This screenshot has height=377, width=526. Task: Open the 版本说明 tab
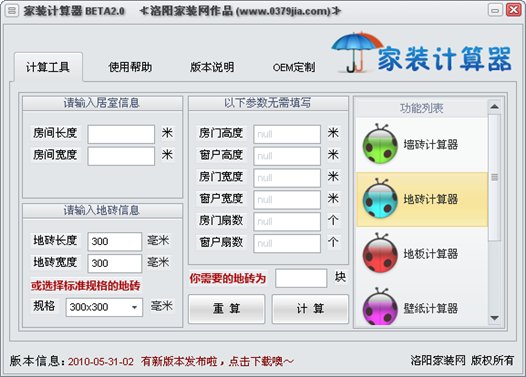pyautogui.click(x=212, y=67)
